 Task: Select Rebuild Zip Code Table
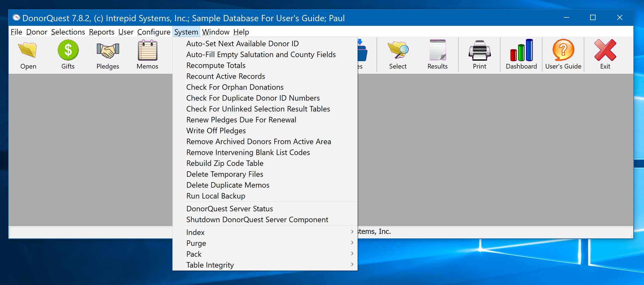click(x=265, y=163)
